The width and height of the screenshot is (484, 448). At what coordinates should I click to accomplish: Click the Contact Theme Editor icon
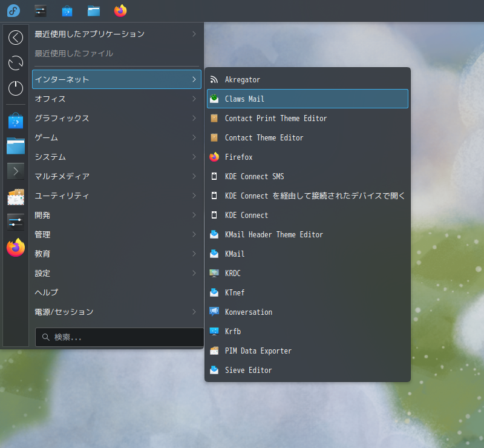214,137
